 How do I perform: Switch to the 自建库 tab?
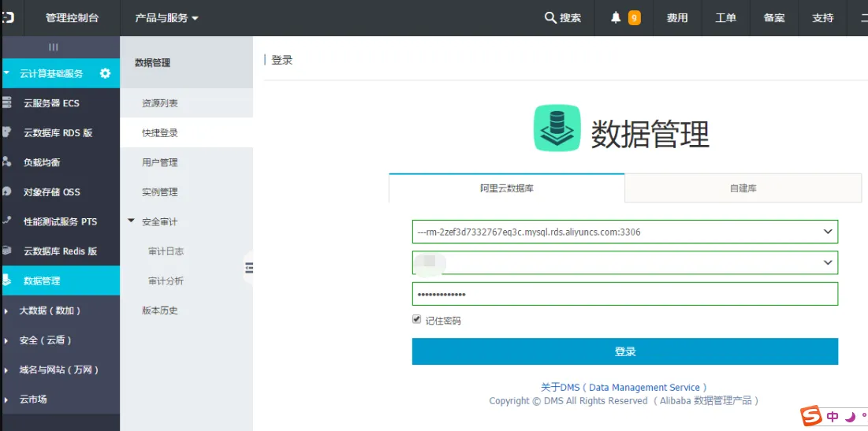click(x=743, y=188)
